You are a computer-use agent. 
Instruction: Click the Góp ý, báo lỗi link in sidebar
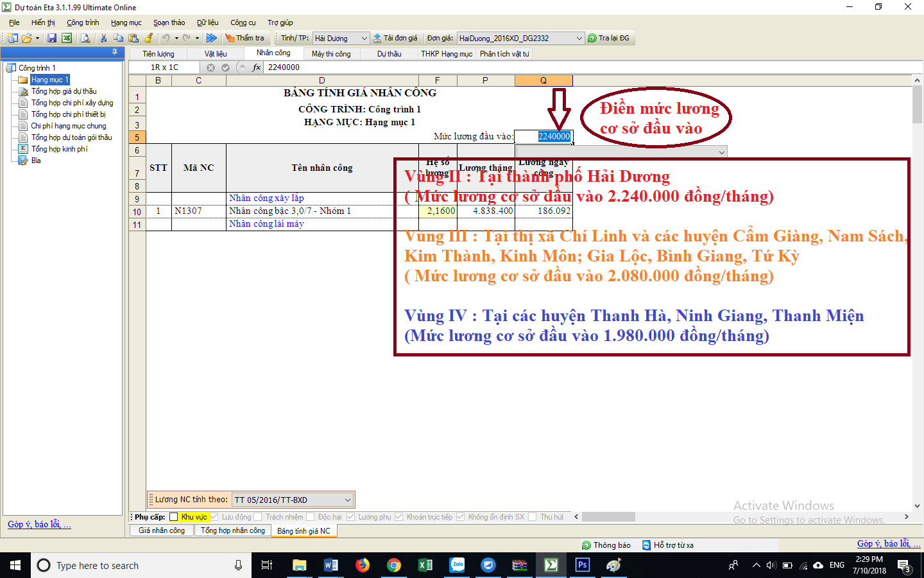pyautogui.click(x=39, y=524)
